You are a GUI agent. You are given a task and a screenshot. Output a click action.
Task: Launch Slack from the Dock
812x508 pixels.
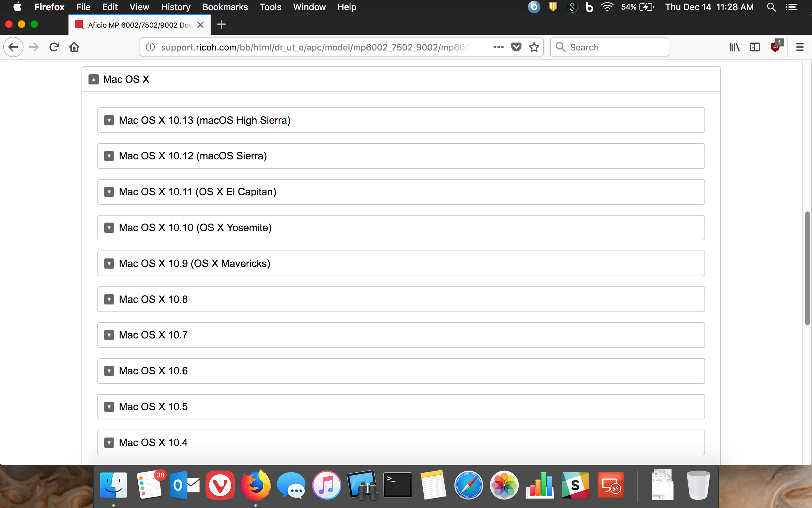tap(575, 485)
